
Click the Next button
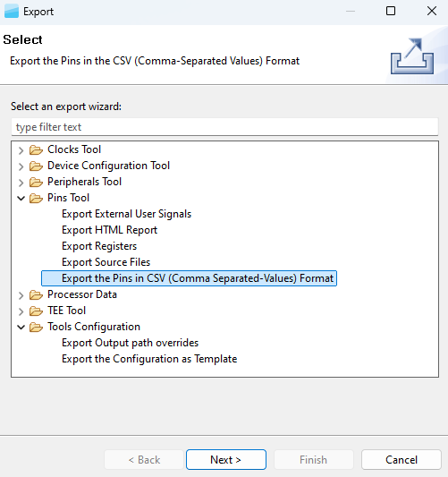tap(226, 460)
